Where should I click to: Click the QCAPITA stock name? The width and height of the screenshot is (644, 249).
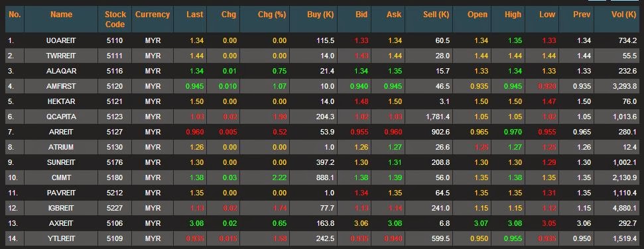[x=61, y=117]
